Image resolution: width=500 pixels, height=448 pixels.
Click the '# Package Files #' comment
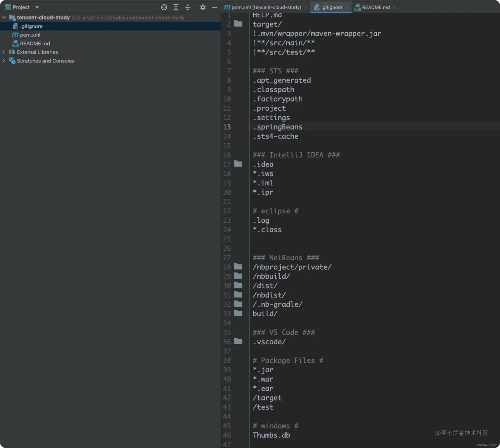288,360
